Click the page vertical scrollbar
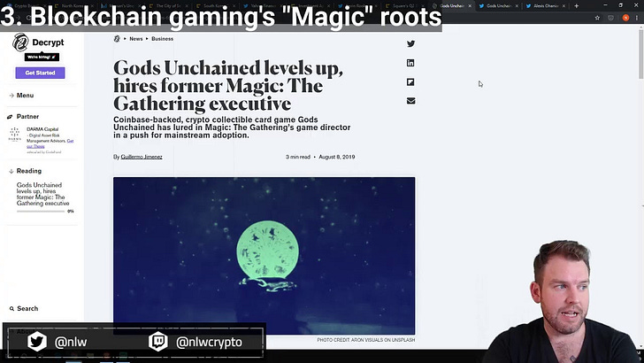This screenshot has width=644, height=363. (x=640, y=53)
